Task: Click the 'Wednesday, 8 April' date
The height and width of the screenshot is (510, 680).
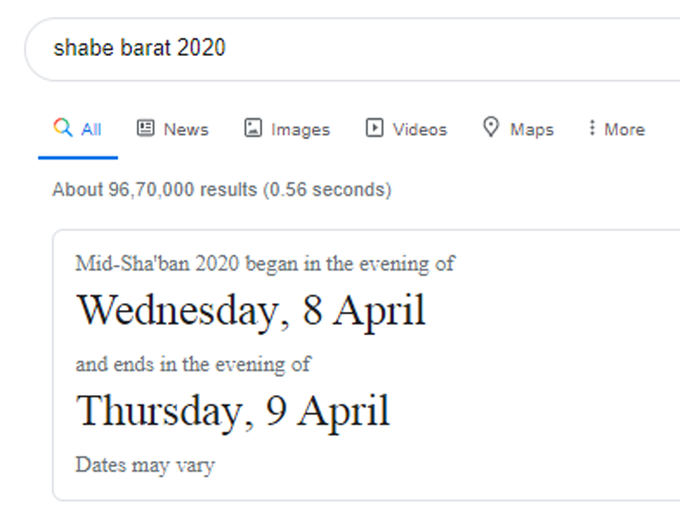Action: (251, 311)
